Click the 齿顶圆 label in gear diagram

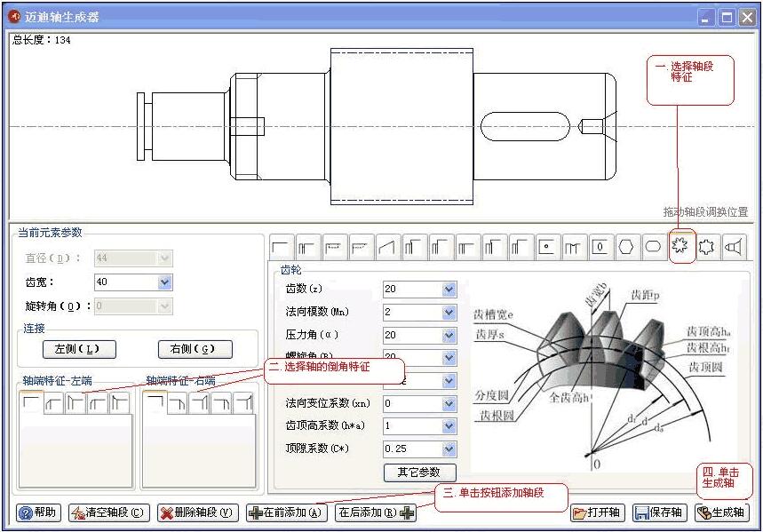[x=705, y=368]
